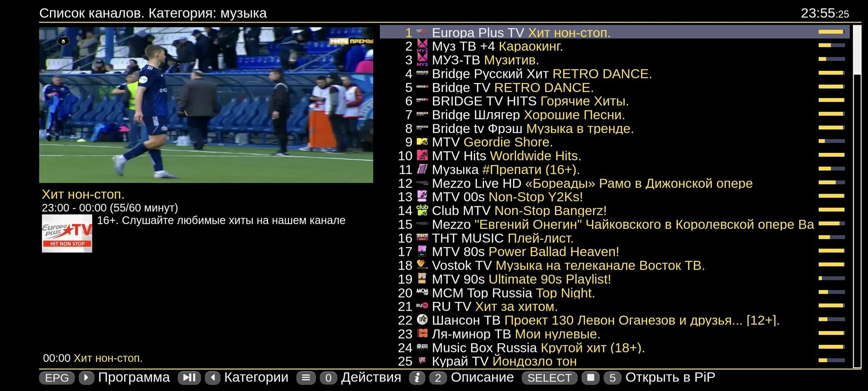The width and height of the screenshot is (868, 391).
Task: Click the Vostok TV channel logo
Action: click(x=422, y=265)
